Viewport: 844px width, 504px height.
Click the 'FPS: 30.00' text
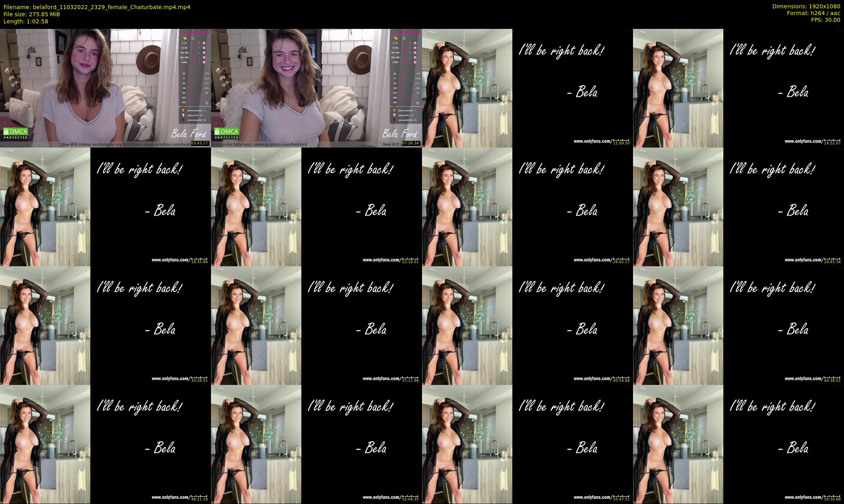tap(825, 20)
